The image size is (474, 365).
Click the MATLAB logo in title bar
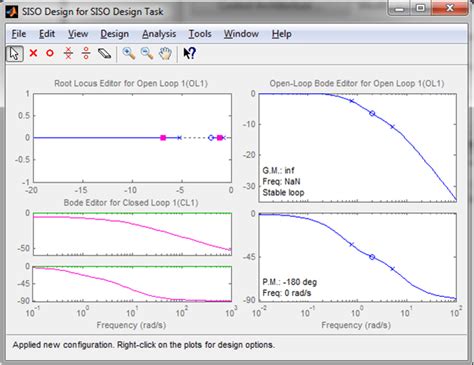[x=12, y=12]
